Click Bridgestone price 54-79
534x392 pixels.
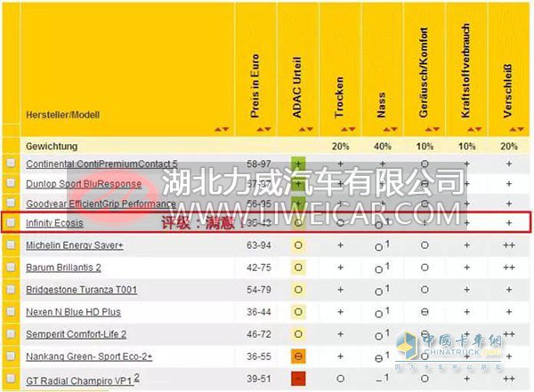tap(259, 290)
